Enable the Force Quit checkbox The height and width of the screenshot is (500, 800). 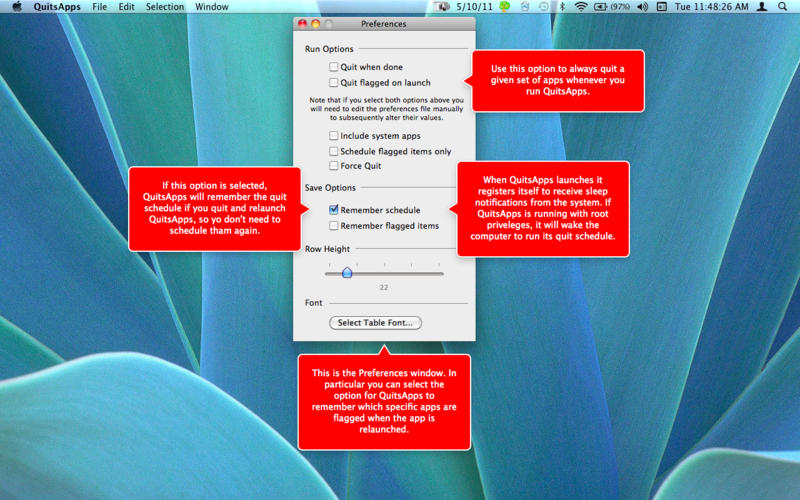tap(333, 166)
